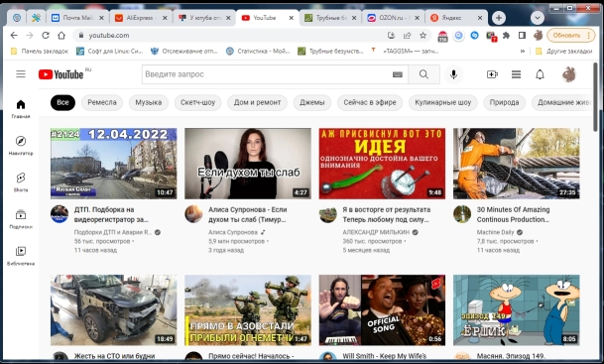Open the Масяня Ёршик cartoon thumbnail
Screen dimensions: 604x364
(x=516, y=310)
